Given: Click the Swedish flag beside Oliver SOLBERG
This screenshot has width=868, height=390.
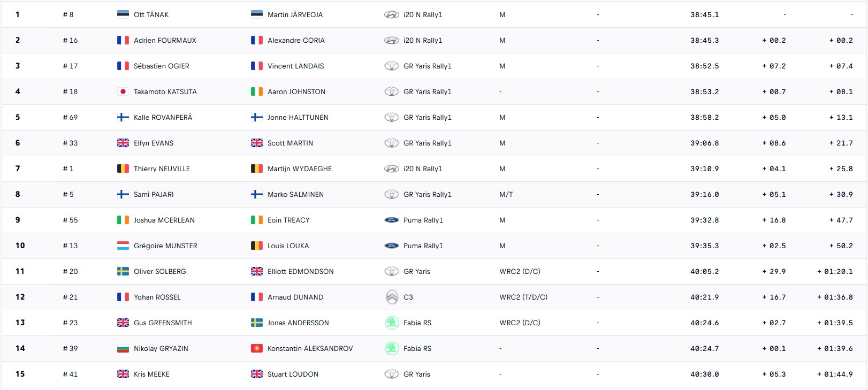Looking at the screenshot, I should [123, 271].
